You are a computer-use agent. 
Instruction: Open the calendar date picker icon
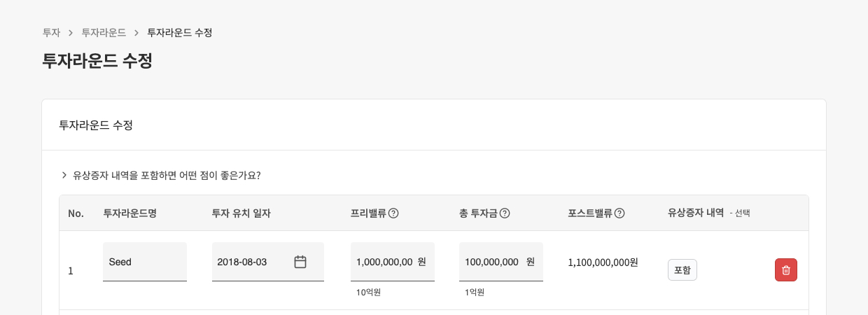click(x=300, y=262)
